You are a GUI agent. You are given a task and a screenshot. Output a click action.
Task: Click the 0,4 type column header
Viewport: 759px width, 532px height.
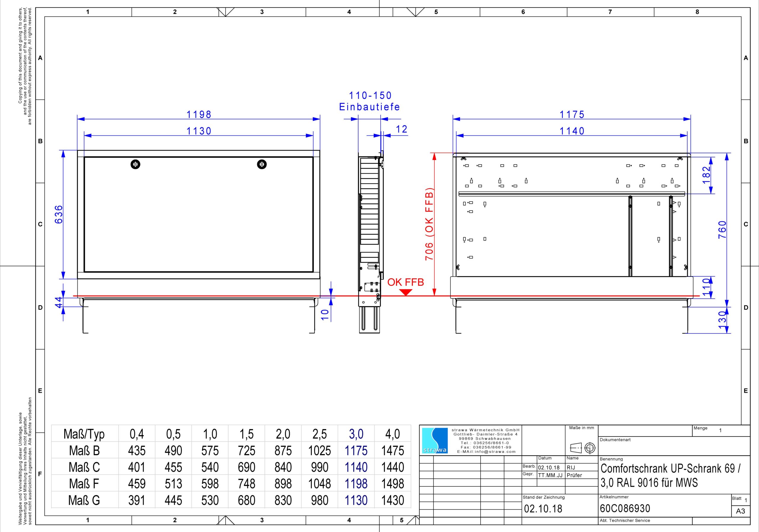coord(136,434)
